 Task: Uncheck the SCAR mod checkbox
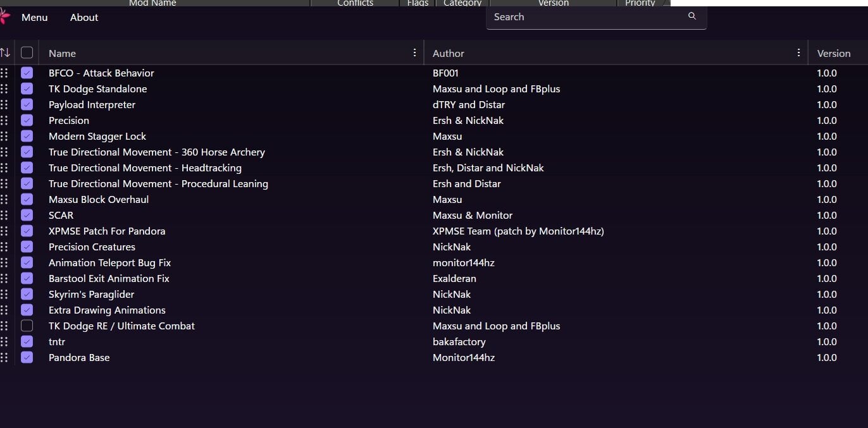pos(27,215)
